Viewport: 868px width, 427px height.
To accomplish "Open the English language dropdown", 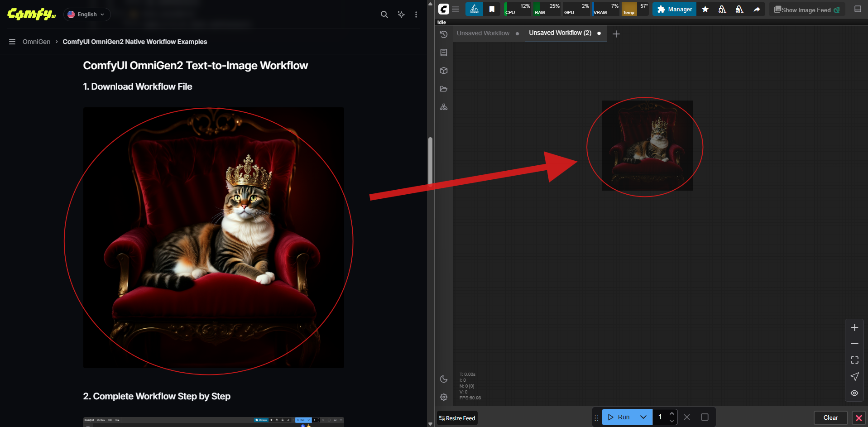I will [x=86, y=14].
